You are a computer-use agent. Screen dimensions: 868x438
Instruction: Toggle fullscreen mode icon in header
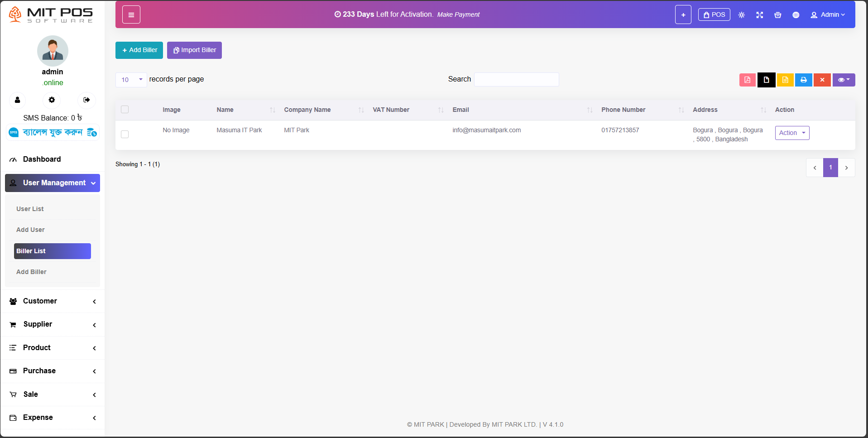(x=759, y=15)
